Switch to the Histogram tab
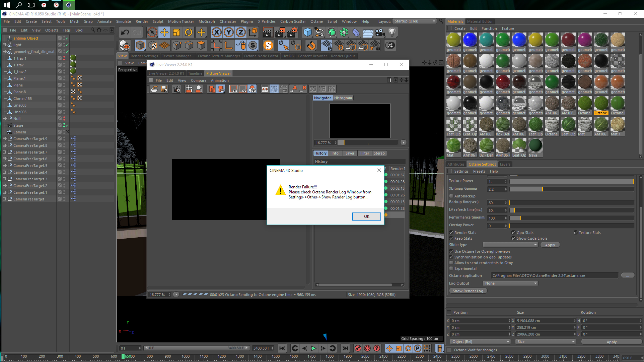The height and width of the screenshot is (362, 644). (343, 98)
